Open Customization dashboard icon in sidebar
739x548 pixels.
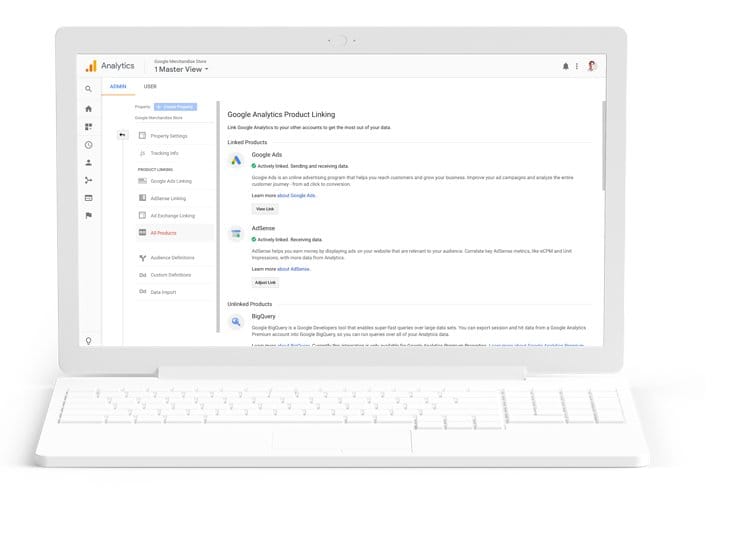tap(88, 127)
